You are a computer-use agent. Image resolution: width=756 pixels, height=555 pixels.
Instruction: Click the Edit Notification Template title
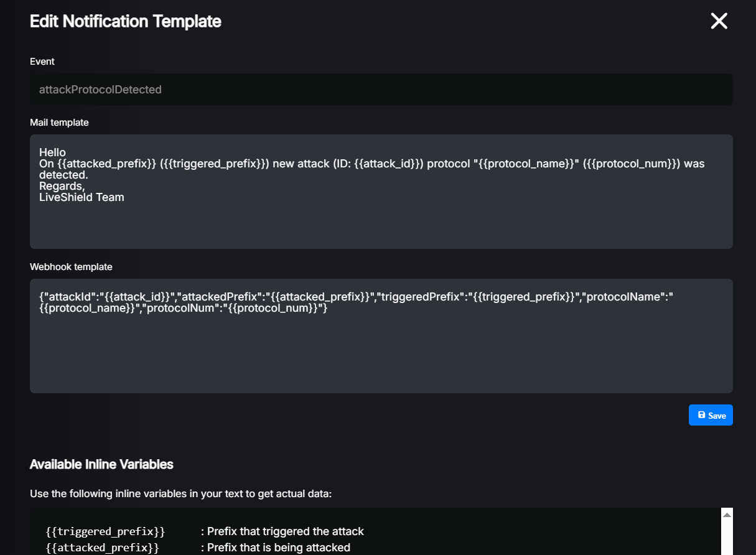pyautogui.click(x=125, y=21)
